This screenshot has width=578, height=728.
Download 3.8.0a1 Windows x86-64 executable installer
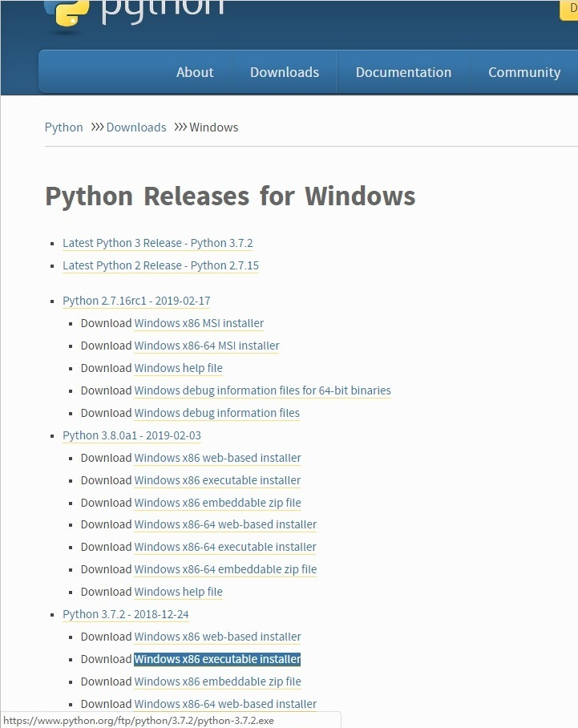pos(225,547)
